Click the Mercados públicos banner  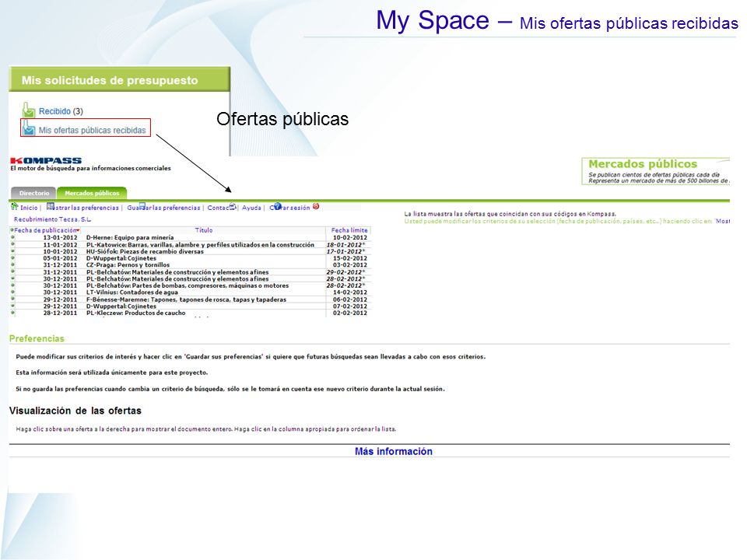(x=655, y=171)
